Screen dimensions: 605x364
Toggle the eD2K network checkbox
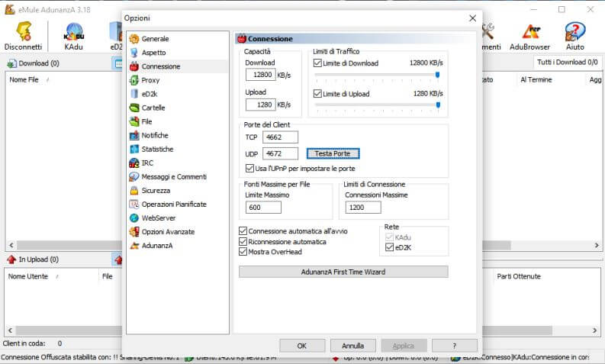tap(389, 247)
